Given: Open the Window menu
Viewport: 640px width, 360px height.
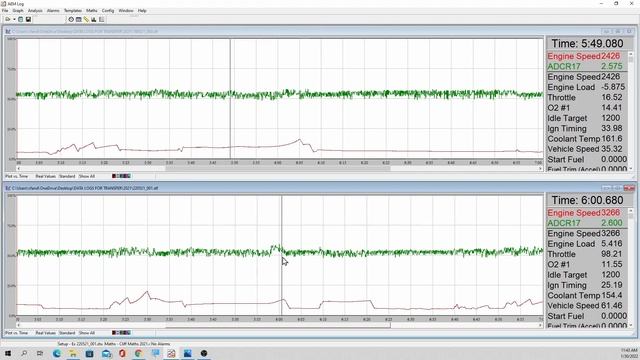Looking at the screenshot, I should pyautogui.click(x=126, y=11).
